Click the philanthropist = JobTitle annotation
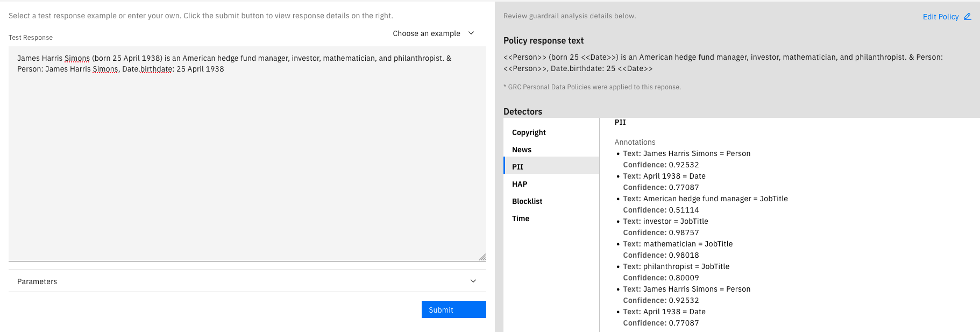Screen dimensions: 980x332 686,266
